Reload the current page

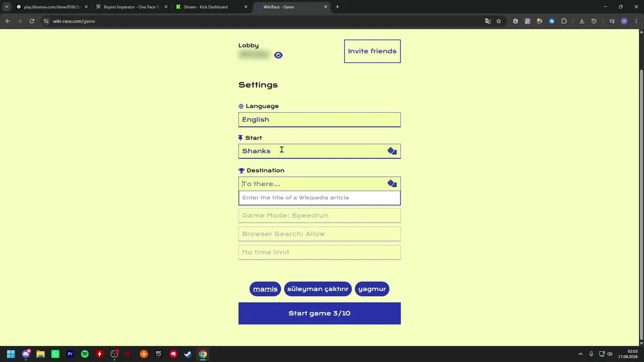[x=32, y=21]
